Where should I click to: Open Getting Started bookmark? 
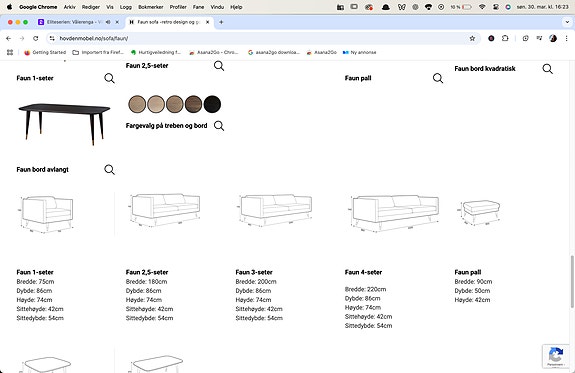pyautogui.click(x=45, y=52)
